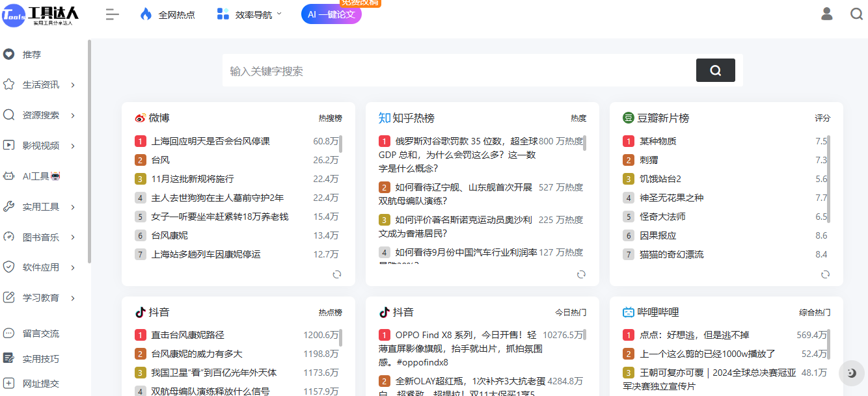Viewport: 868px width, 396px height.
Task: Click the 留言交流 chat bubble icon
Action: tap(8, 334)
